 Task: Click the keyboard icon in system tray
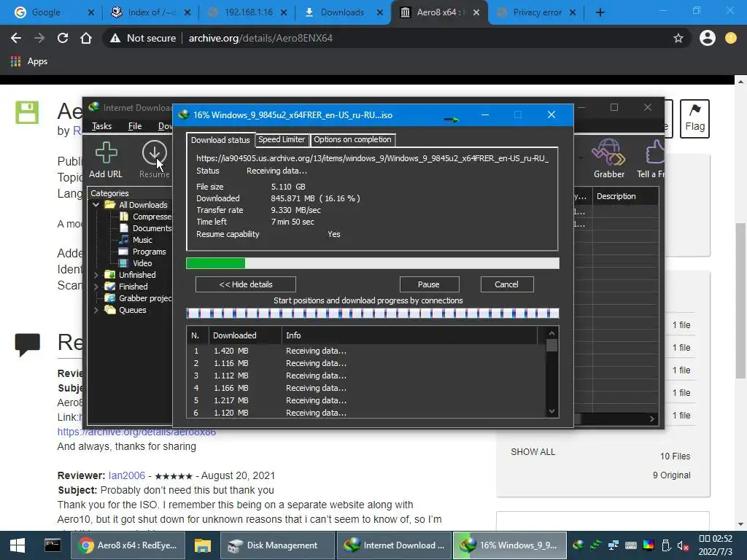coord(631,545)
